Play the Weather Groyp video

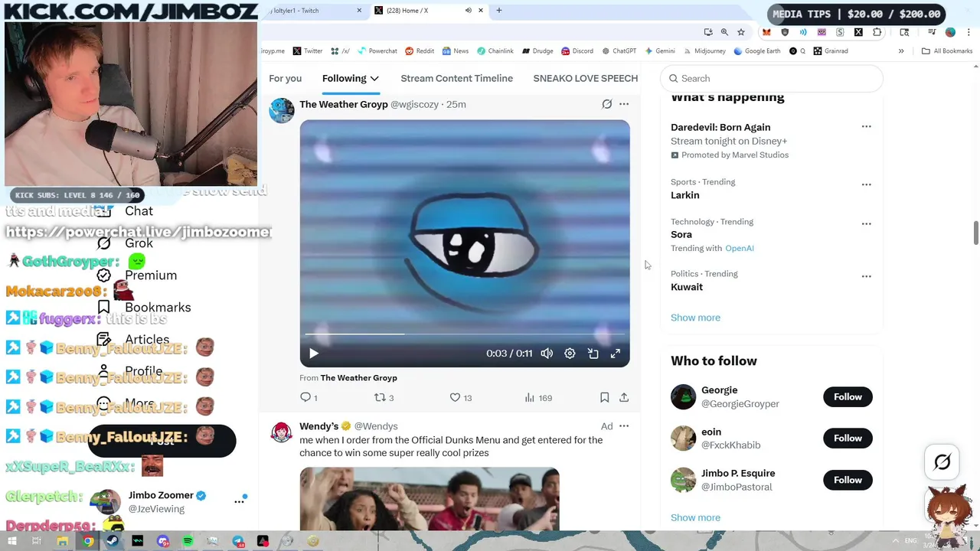[313, 354]
